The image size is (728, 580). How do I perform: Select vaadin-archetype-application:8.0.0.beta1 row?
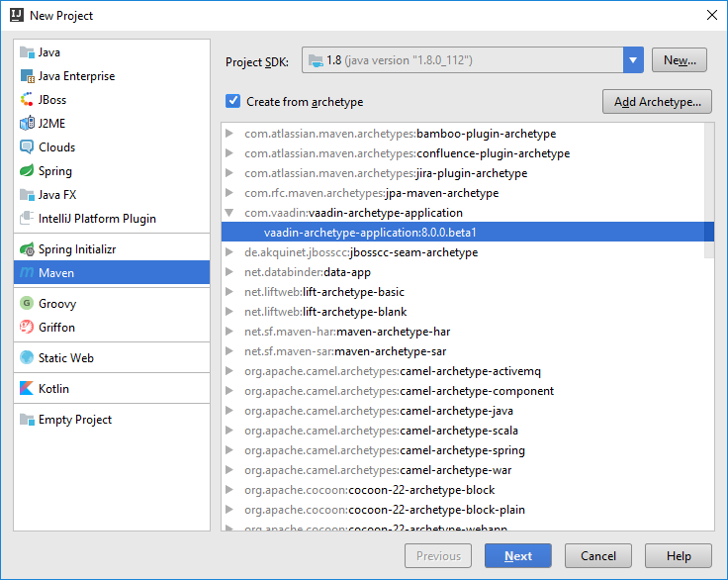(x=468, y=233)
